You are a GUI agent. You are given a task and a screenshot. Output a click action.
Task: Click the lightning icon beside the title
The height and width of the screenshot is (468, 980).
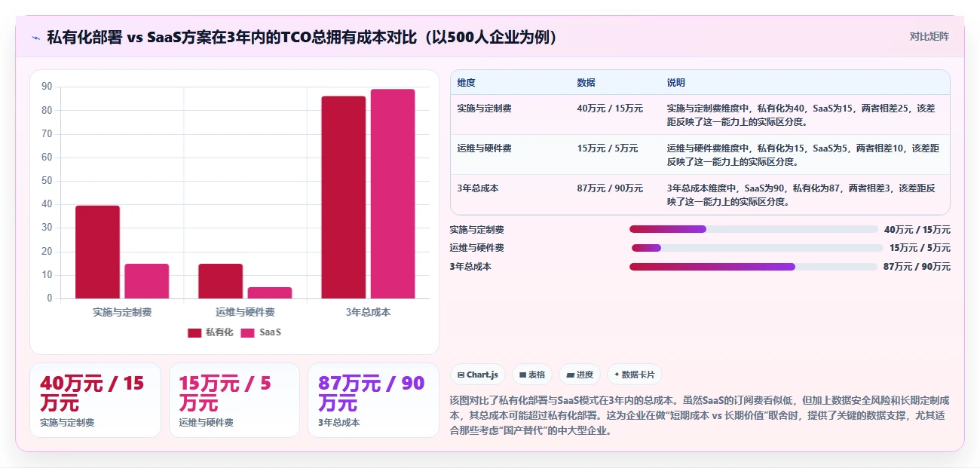tap(35, 37)
